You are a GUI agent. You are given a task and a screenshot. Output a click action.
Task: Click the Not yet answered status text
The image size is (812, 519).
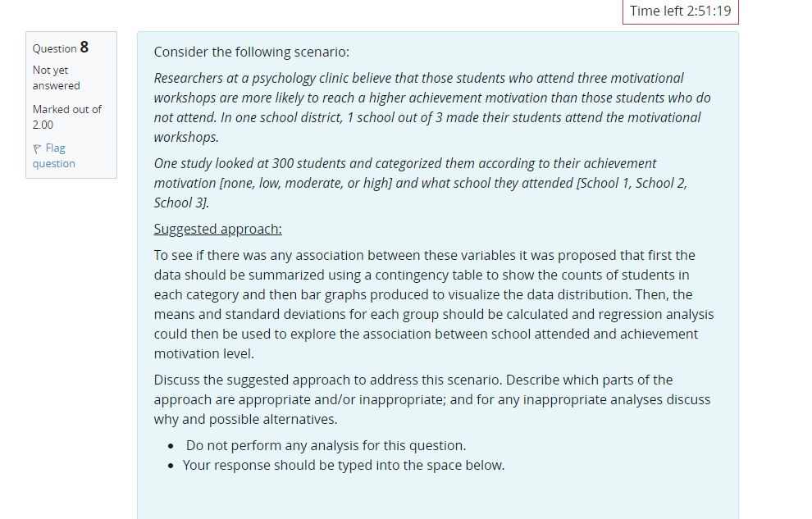click(56, 77)
